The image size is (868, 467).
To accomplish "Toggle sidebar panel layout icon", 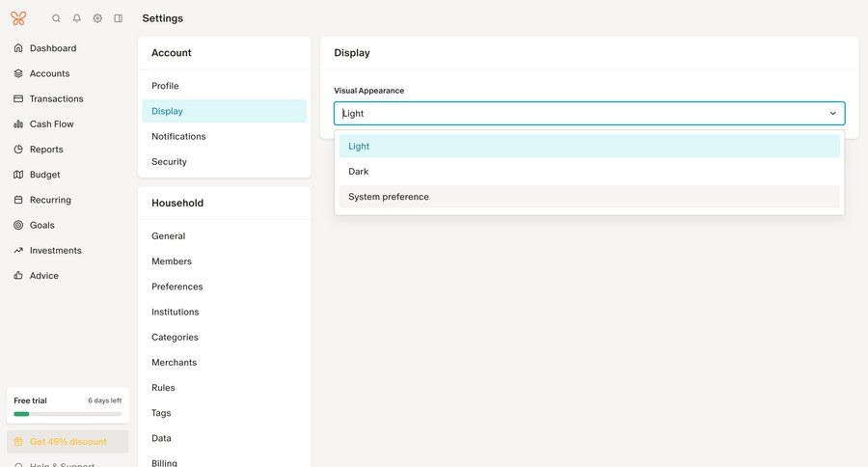I will tap(119, 18).
